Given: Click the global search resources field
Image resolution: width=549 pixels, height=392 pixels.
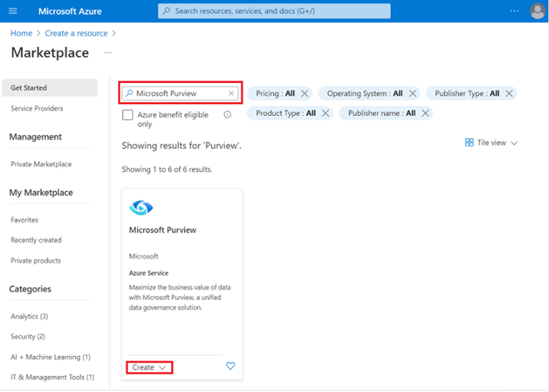Looking at the screenshot, I should pos(274,11).
